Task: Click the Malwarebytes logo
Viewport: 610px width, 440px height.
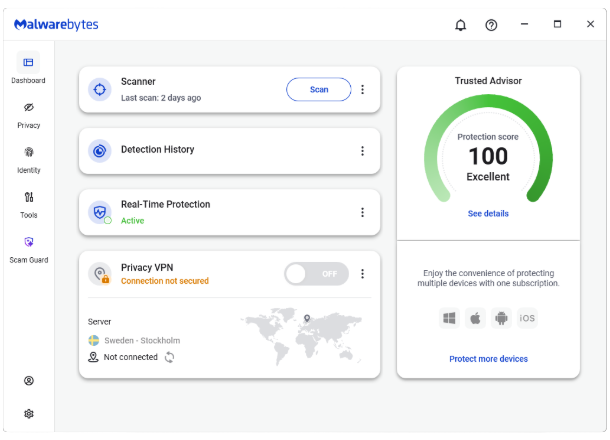Action: [56, 25]
